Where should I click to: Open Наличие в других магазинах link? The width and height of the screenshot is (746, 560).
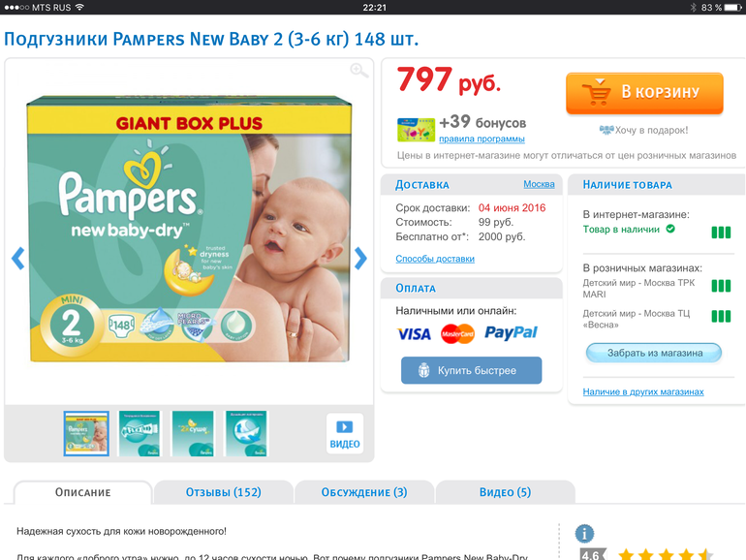click(x=643, y=391)
